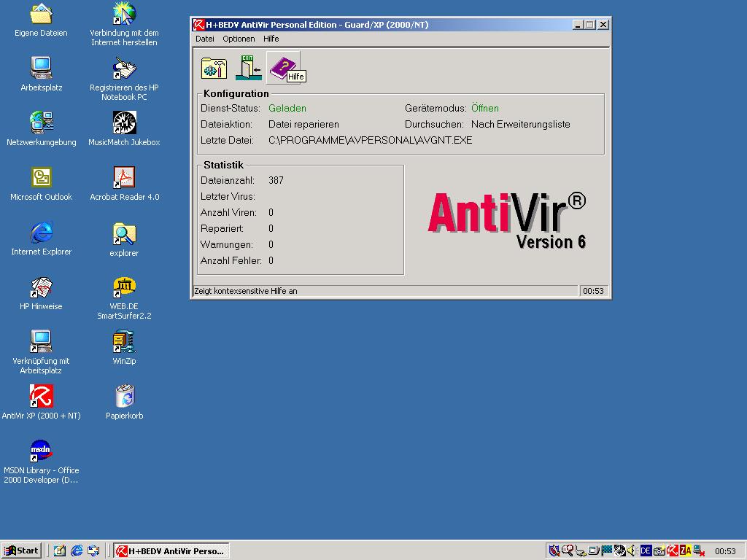The width and height of the screenshot is (747, 560).
Task: Click the Nach Erweiterungsliste value
Action: point(521,124)
